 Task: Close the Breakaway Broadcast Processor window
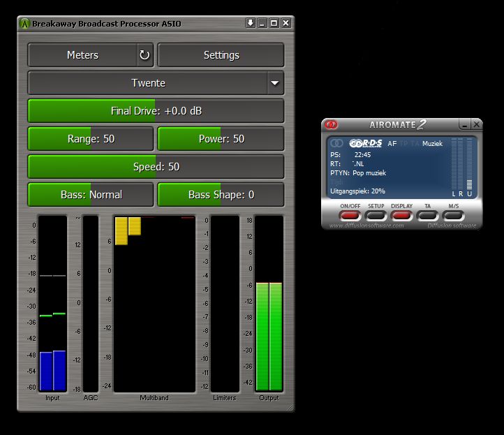286,23
